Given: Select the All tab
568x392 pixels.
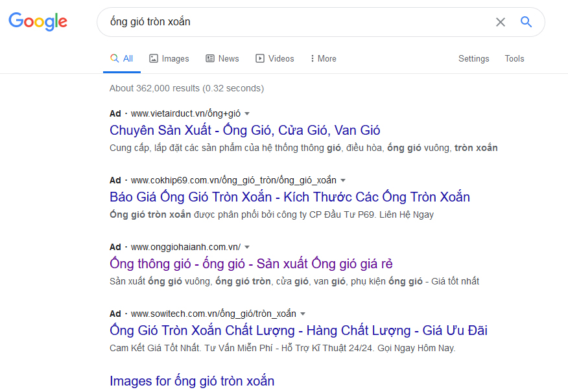Looking at the screenshot, I should coord(122,58).
